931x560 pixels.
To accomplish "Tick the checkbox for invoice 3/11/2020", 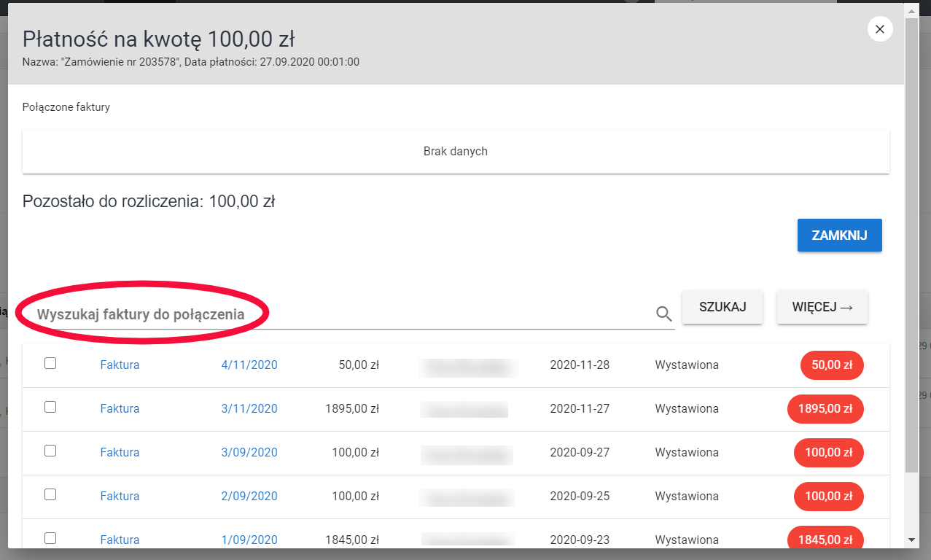I will pos(50,407).
